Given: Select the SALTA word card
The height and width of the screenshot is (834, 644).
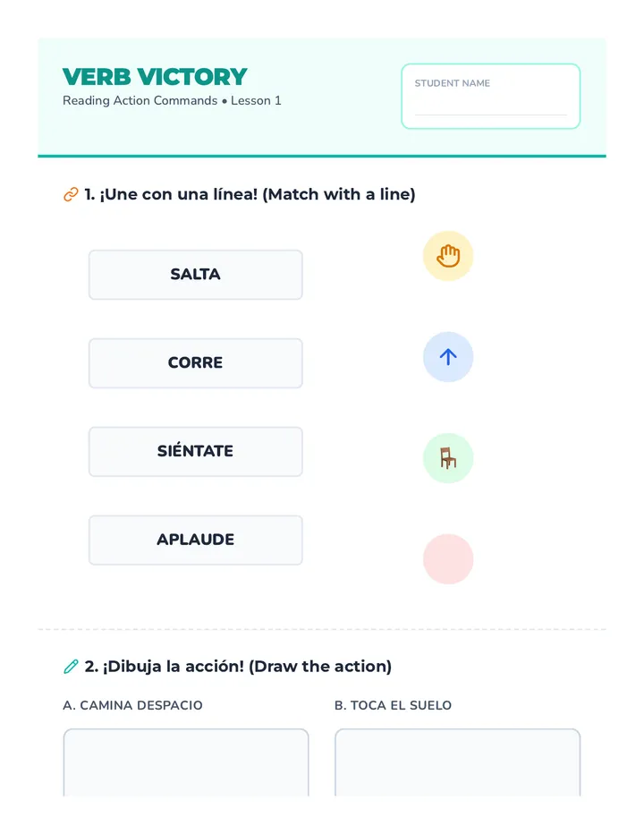Looking at the screenshot, I should [196, 275].
